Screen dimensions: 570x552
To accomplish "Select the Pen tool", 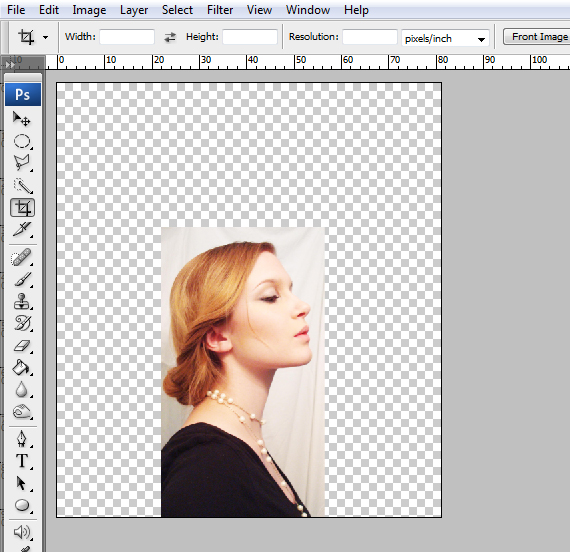I will pyautogui.click(x=22, y=439).
